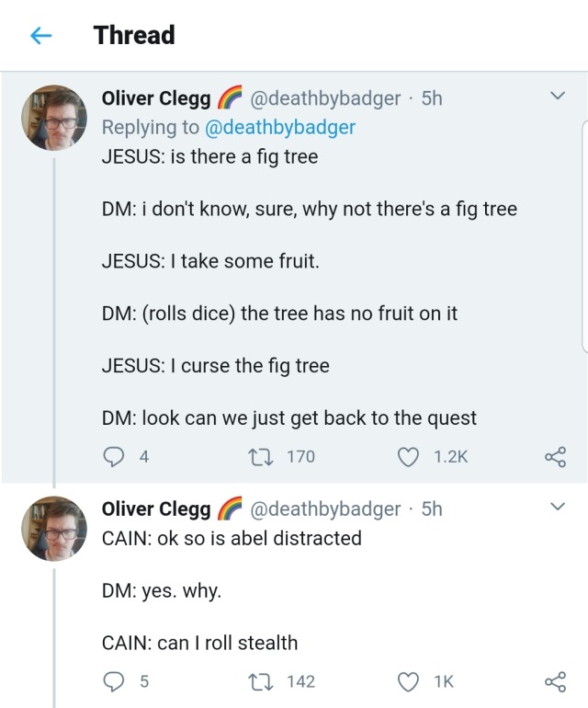Click the Thread page title
Screen dimensions: 588x708
point(134,36)
